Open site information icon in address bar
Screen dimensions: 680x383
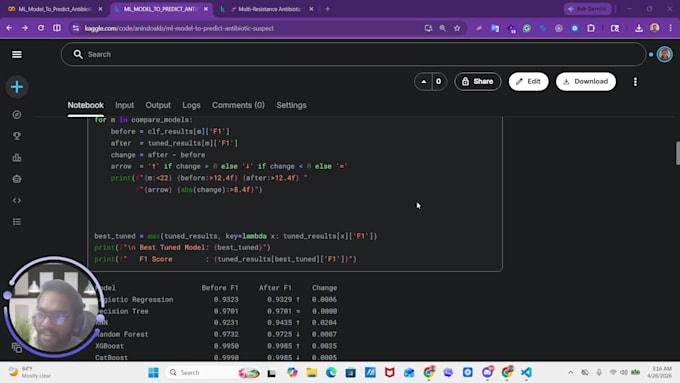click(76, 28)
